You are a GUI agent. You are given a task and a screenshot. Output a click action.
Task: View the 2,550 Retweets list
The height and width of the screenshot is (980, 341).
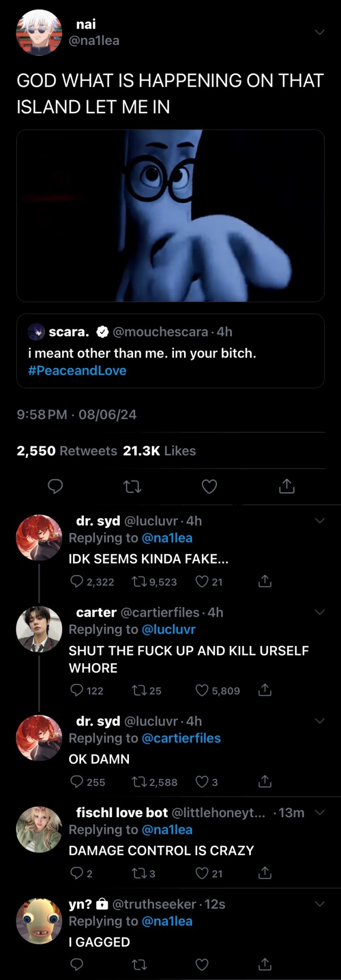[x=67, y=451]
